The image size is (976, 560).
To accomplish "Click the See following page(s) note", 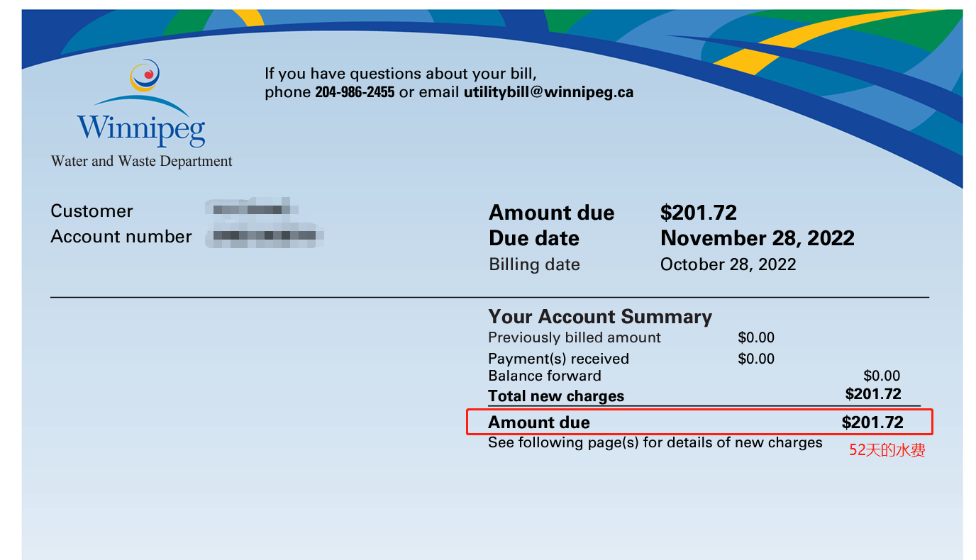I will point(655,443).
